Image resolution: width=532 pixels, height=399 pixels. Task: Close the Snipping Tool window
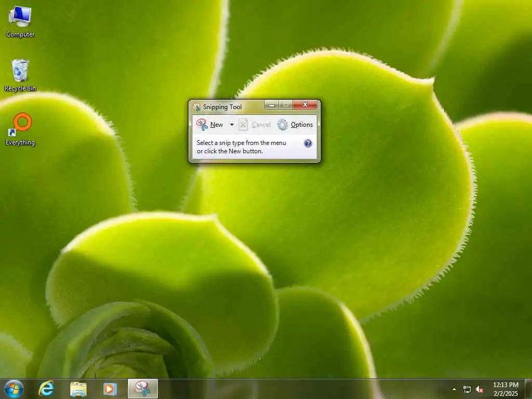point(305,105)
